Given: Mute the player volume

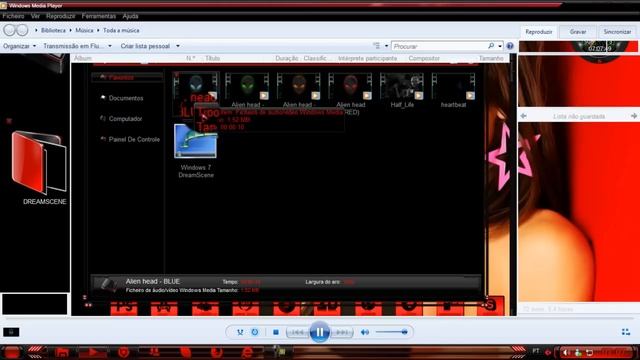Looking at the screenshot, I should [x=364, y=332].
